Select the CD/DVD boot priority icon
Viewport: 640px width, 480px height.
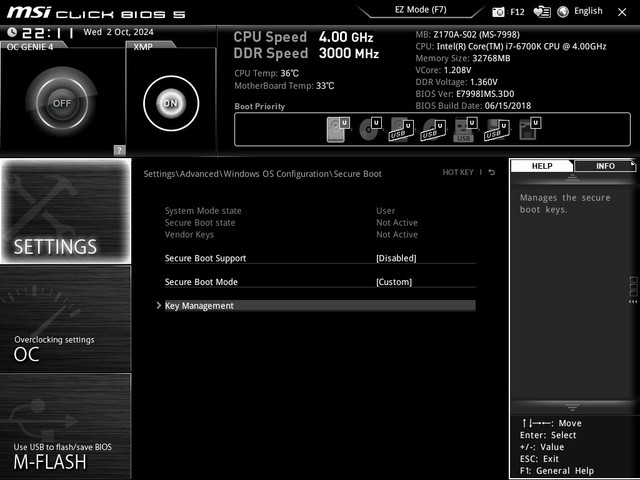(370, 129)
